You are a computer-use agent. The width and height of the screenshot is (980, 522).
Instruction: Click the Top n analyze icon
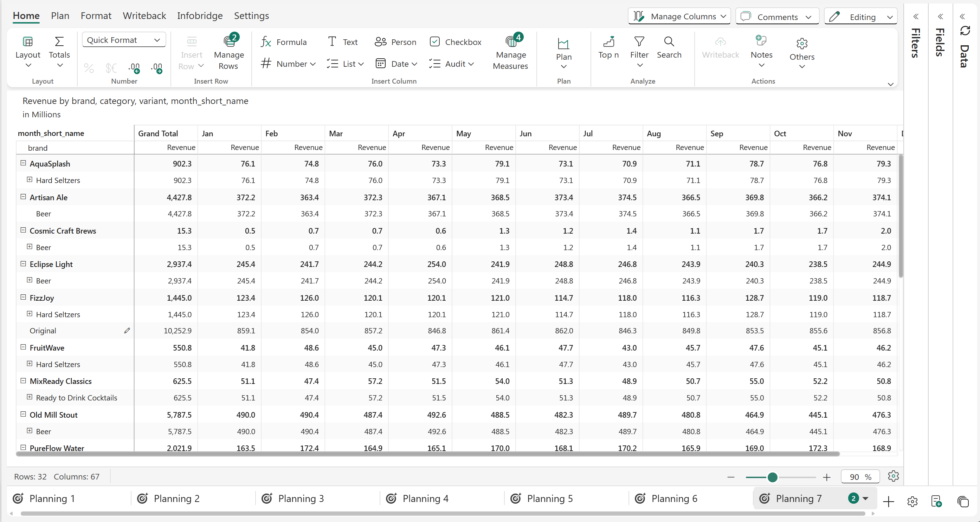609,41
